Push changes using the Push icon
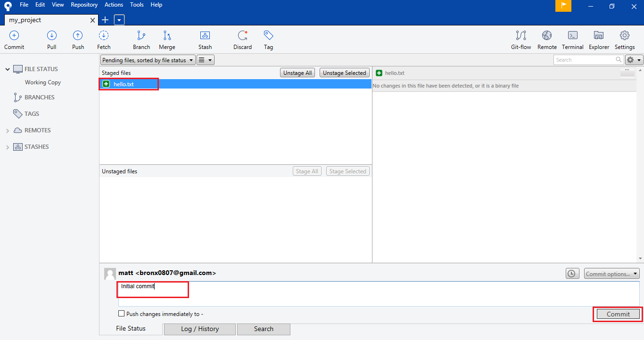The width and height of the screenshot is (644, 340). tap(78, 36)
